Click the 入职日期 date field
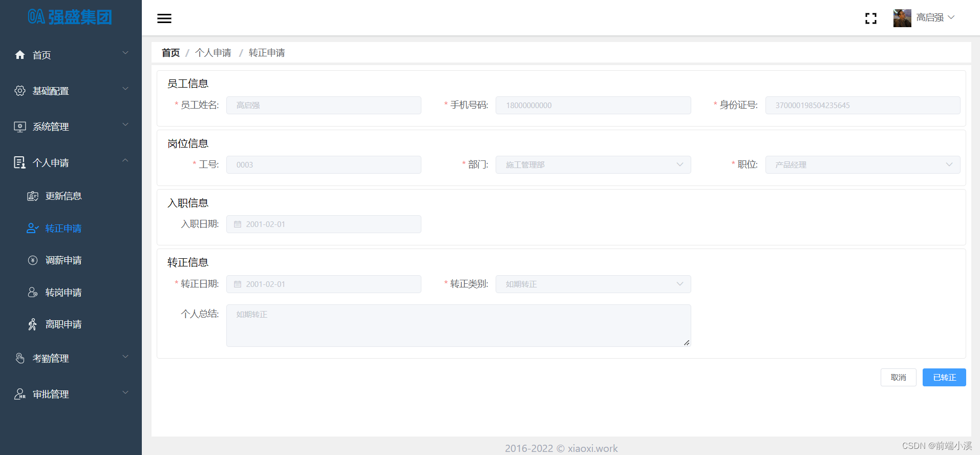980x455 pixels. coord(324,224)
